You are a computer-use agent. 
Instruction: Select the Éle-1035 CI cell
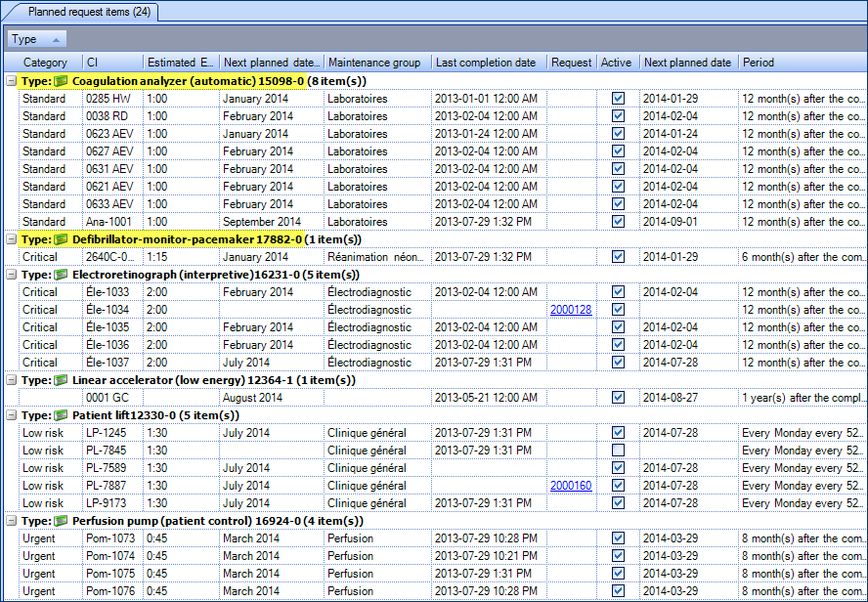tap(112, 327)
